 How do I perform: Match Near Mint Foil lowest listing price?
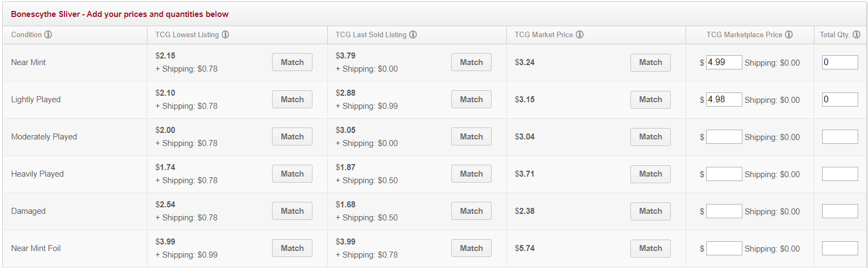coord(292,248)
